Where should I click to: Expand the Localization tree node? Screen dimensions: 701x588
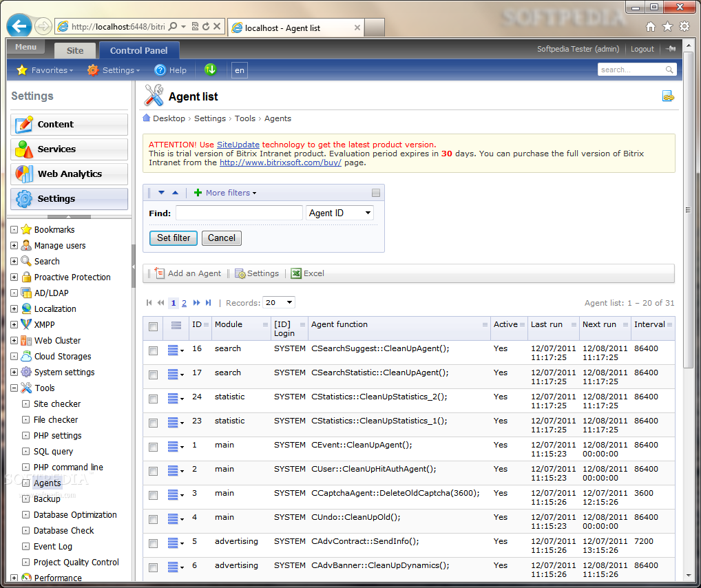pos(14,309)
